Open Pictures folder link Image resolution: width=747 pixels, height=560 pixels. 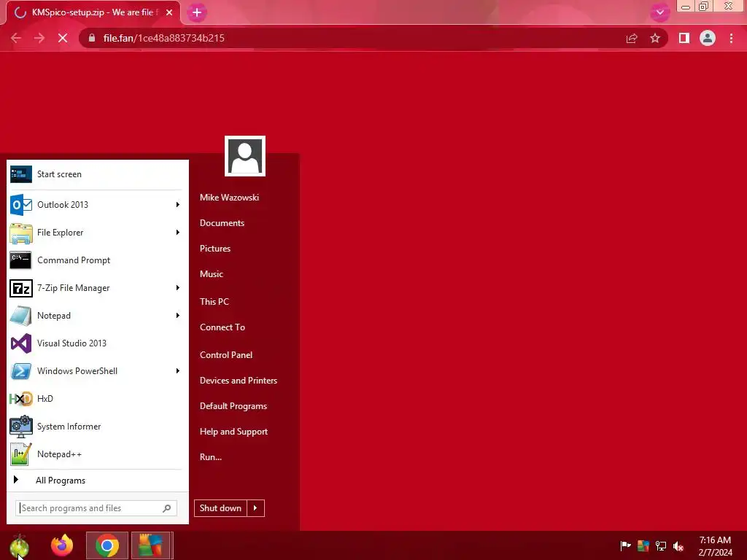[x=215, y=249]
